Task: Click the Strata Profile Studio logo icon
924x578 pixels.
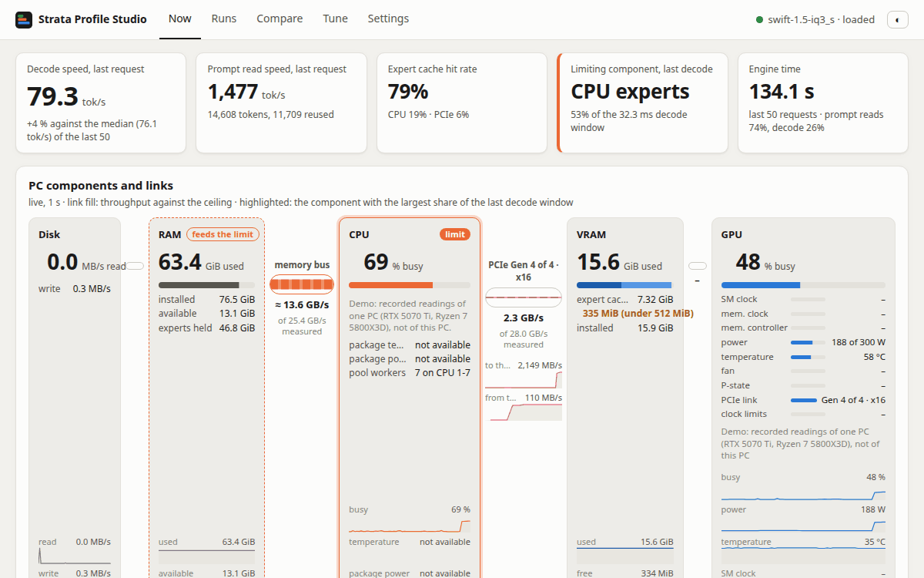Action: coord(24,19)
